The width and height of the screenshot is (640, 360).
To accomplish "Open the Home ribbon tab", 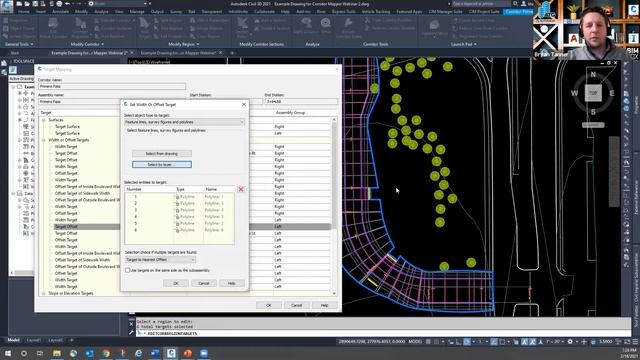I will click(x=24, y=11).
